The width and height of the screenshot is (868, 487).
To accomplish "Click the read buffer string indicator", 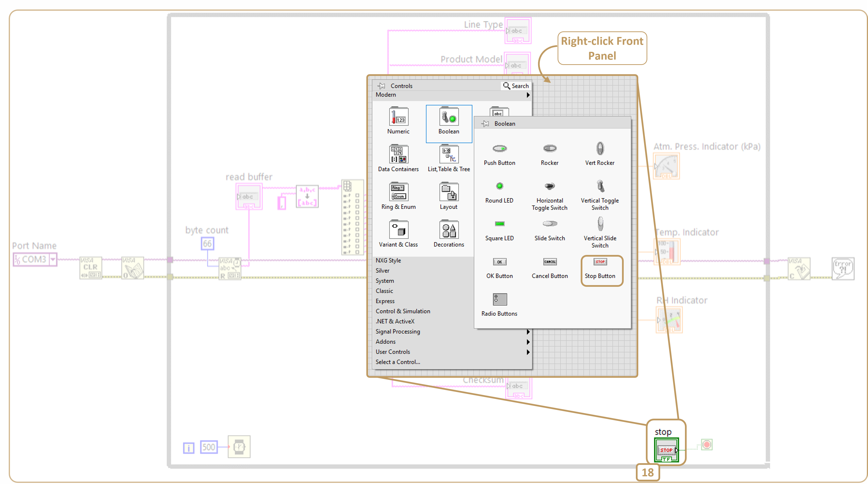I will [249, 197].
